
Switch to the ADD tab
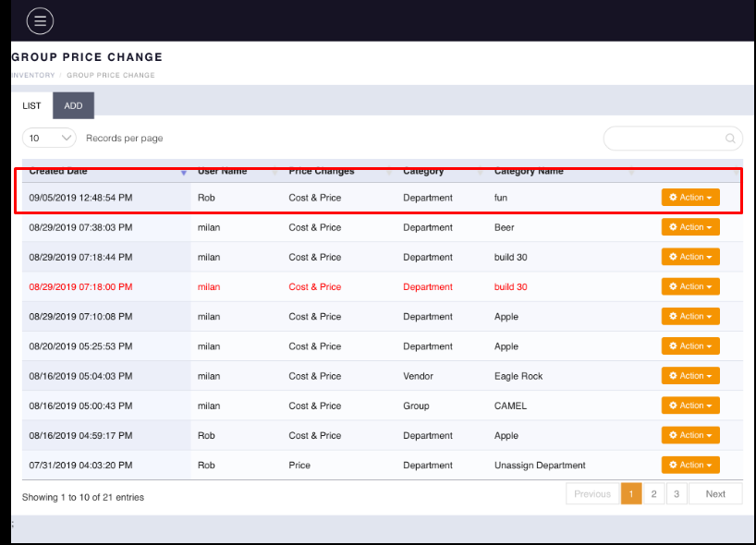[x=73, y=105]
